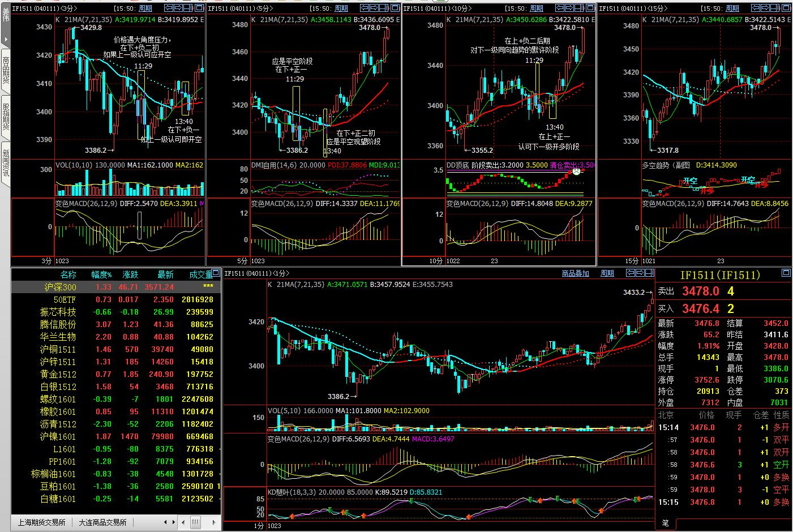793x532 pixels.
Task: Open 周期 period selector in 3分 chart
Action: 145,8
